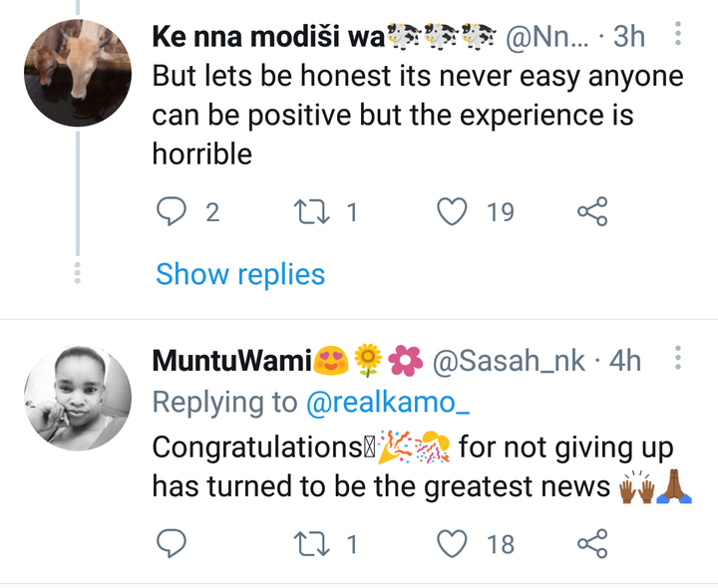
Task: Retweet MuntuWami's Congratulations tweet
Action: click(311, 543)
